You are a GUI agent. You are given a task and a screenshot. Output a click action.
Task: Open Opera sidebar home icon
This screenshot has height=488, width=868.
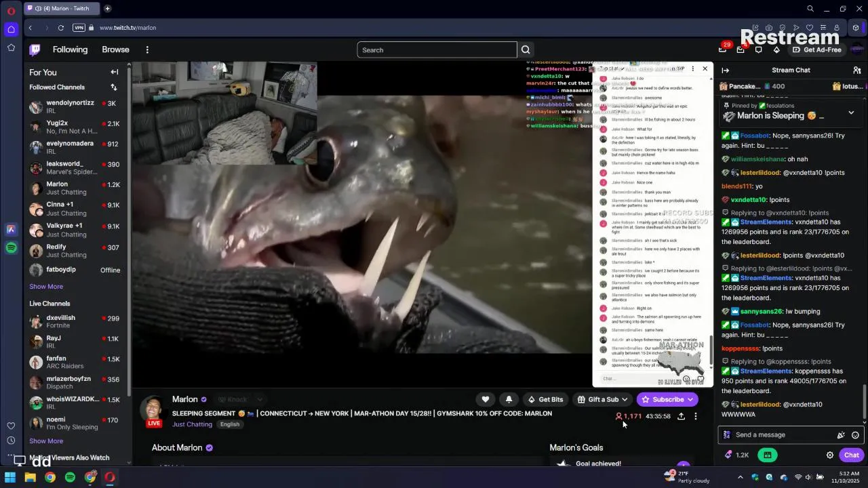[11, 29]
